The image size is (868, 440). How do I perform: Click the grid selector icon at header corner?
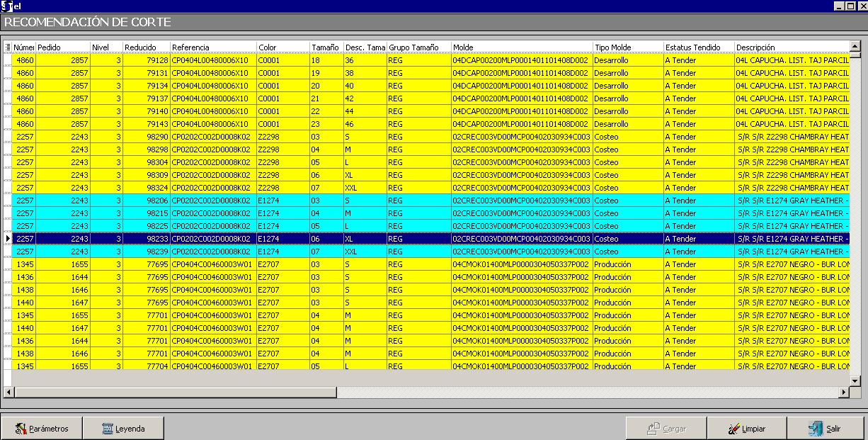pos(8,47)
